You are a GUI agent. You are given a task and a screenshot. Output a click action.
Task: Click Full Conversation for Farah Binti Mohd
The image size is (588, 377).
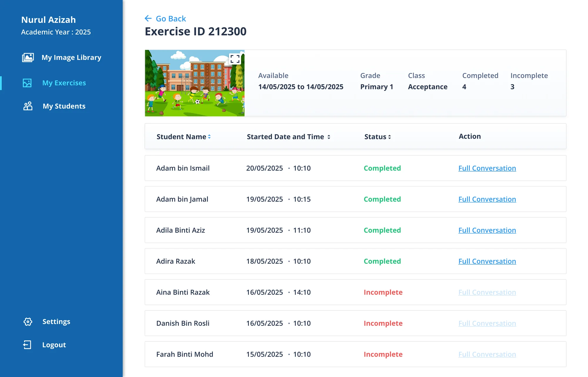(x=487, y=354)
